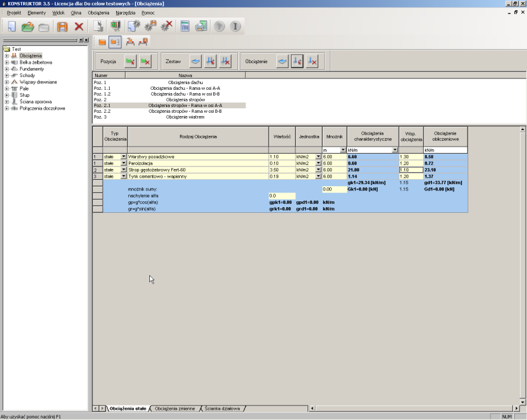Add a Zestaw with the arrows plus icon
This screenshot has width=527, height=420.
[x=211, y=61]
